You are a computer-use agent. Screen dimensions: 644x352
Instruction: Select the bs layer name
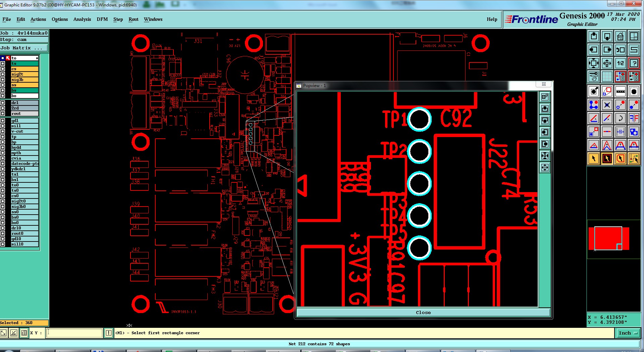pyautogui.click(x=24, y=90)
